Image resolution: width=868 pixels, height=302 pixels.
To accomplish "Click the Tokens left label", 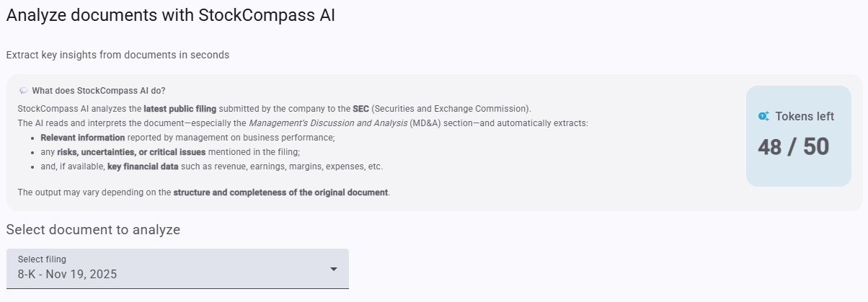I will [805, 116].
